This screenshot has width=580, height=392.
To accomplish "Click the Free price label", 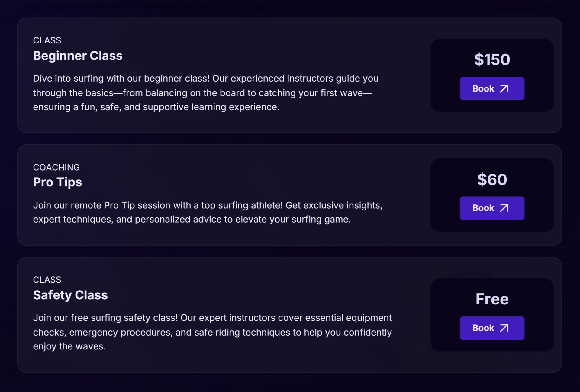I will coord(492,299).
